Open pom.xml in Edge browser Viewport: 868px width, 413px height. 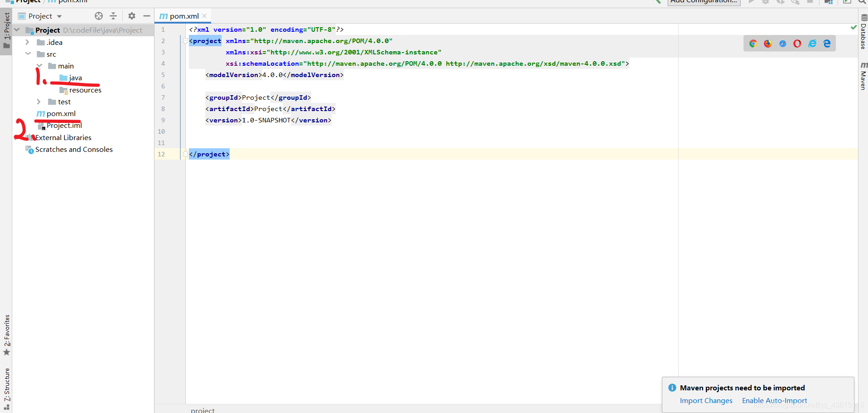pos(827,44)
